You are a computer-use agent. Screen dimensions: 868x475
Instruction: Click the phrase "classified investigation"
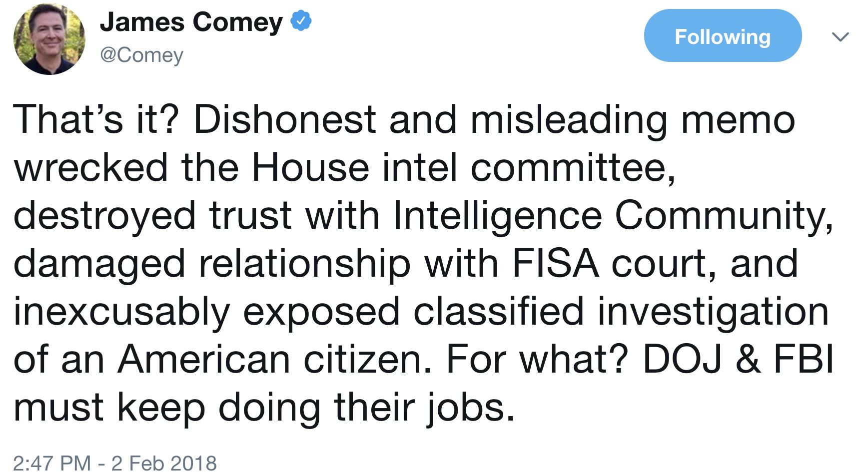(621, 313)
